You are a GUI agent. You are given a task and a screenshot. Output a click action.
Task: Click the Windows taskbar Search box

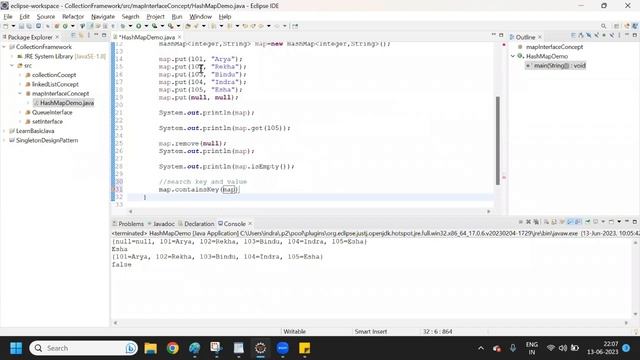pyautogui.click(x=84, y=348)
